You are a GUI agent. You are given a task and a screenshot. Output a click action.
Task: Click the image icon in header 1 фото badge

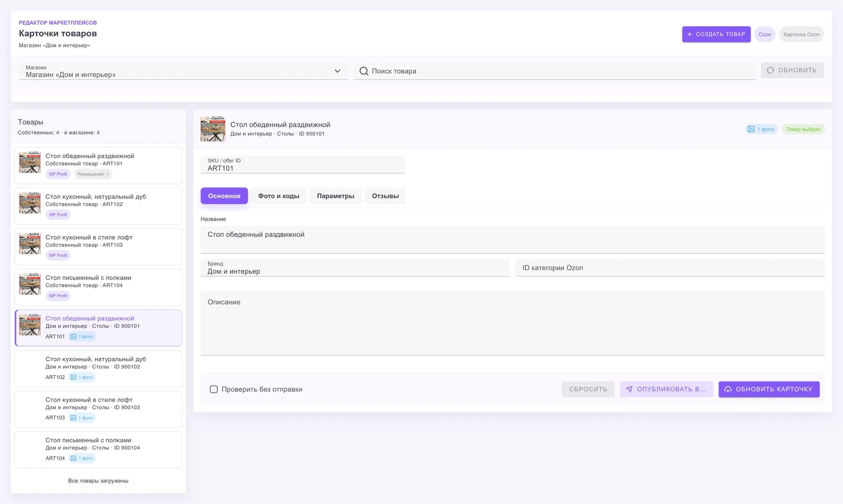751,129
